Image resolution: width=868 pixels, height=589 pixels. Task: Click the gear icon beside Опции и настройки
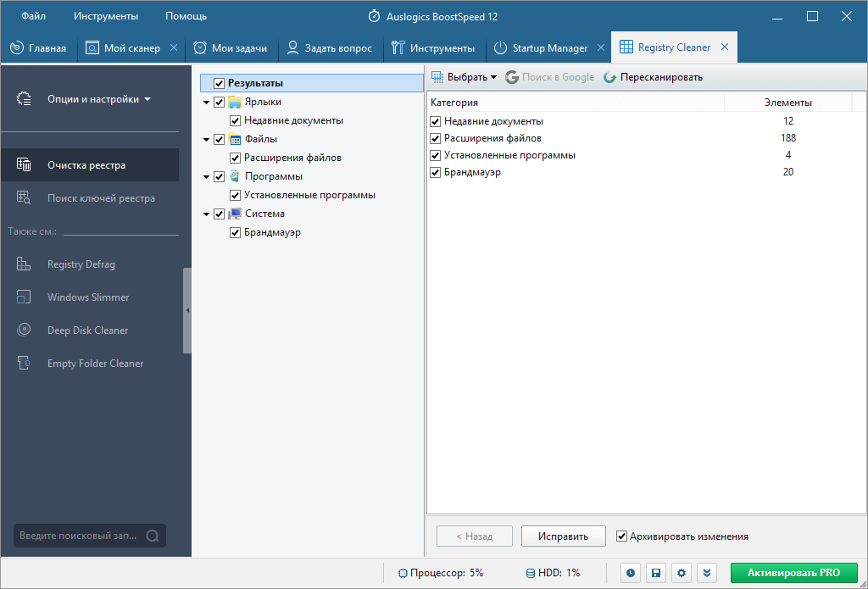pyautogui.click(x=24, y=99)
